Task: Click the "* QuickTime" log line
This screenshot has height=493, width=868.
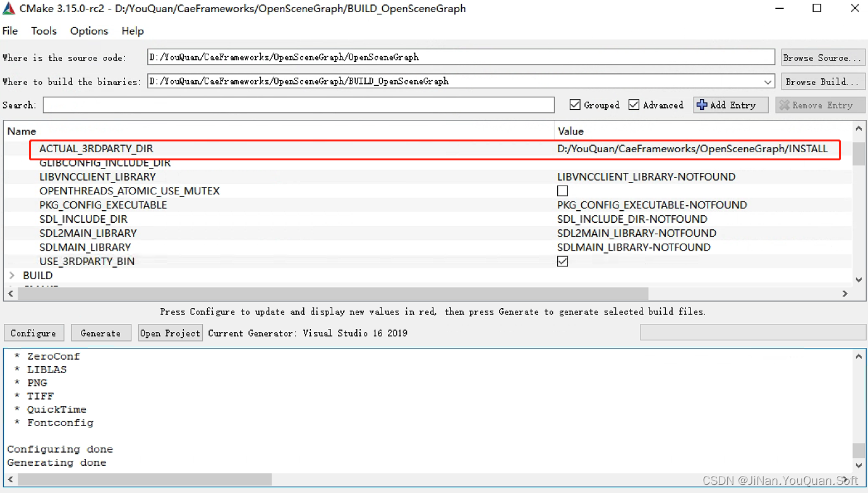Action: tap(50, 410)
